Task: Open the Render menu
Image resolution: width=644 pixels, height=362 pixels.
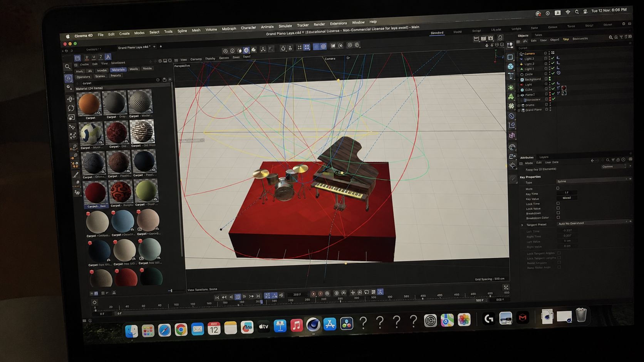Action: (x=319, y=24)
